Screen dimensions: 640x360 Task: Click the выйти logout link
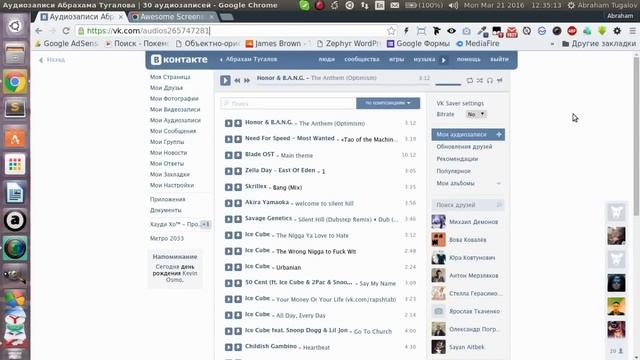(499, 59)
